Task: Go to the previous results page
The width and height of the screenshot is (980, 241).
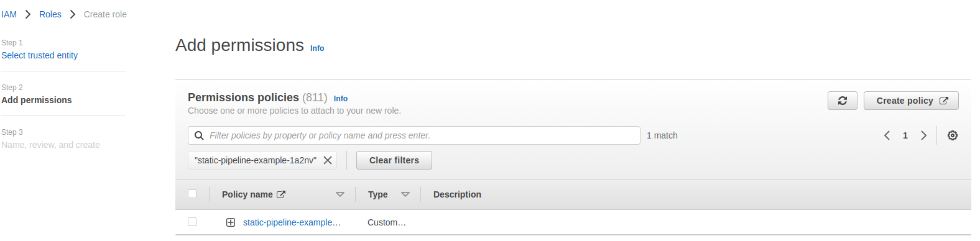Action: 887,135
